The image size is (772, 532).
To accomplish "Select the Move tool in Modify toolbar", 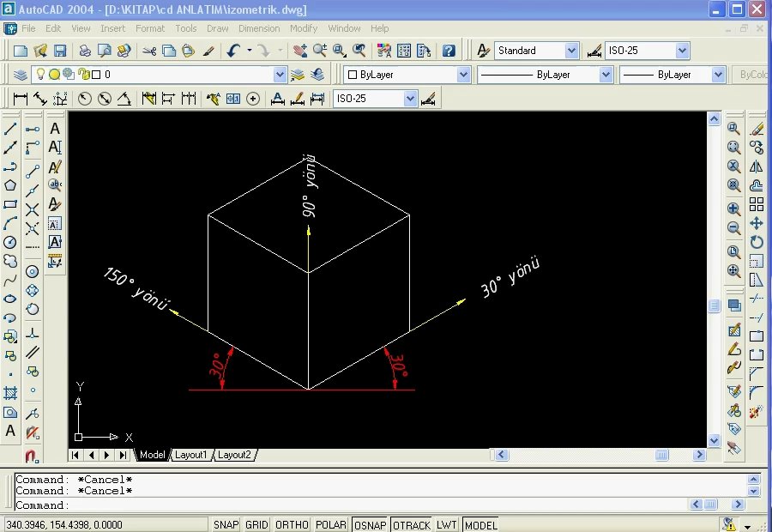I will pyautogui.click(x=757, y=223).
